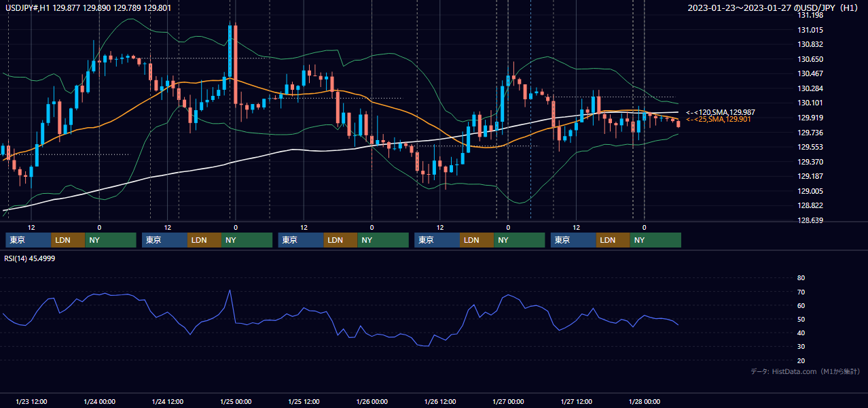This screenshot has height=408, width=868.
Task: Click price axis value 130.467
Action: (x=810, y=74)
